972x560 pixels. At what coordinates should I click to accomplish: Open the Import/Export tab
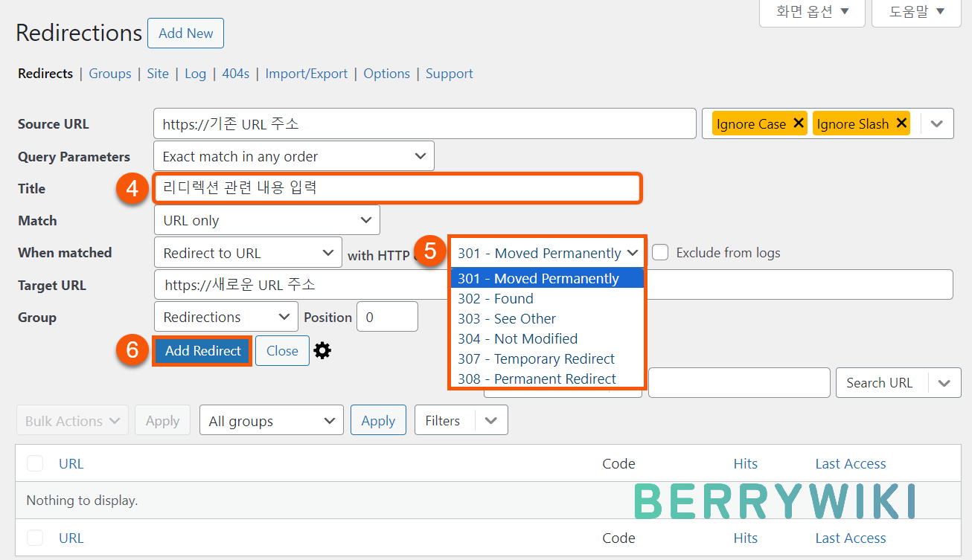(307, 74)
